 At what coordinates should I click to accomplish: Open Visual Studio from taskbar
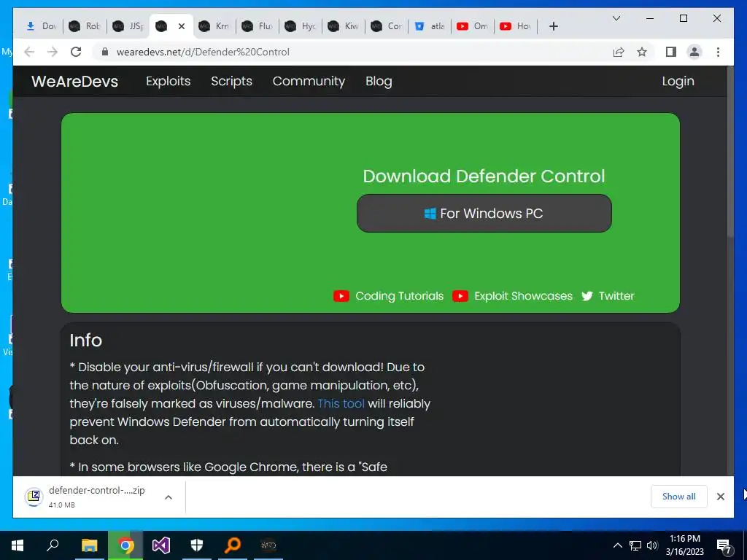(161, 545)
